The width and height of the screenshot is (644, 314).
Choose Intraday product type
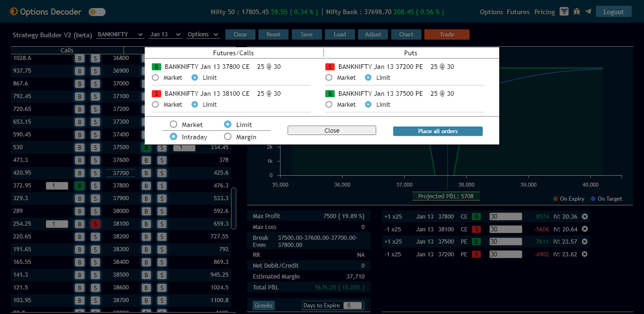(x=173, y=137)
